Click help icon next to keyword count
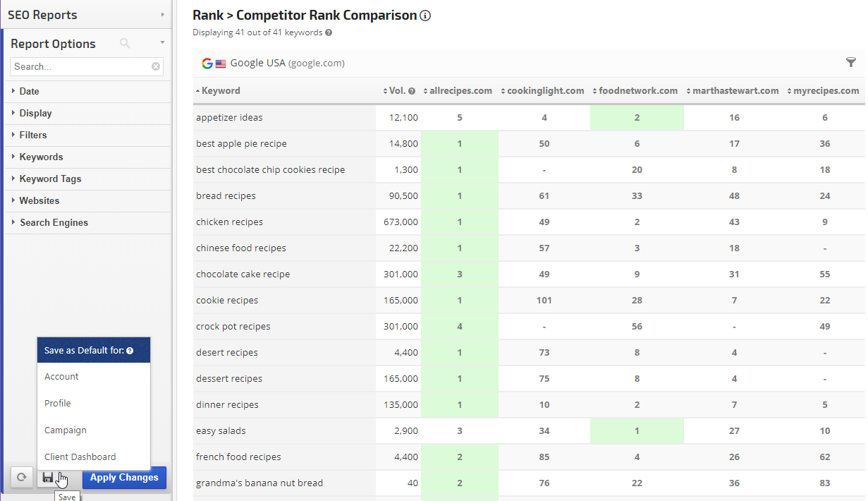The image size is (868, 501). [329, 32]
